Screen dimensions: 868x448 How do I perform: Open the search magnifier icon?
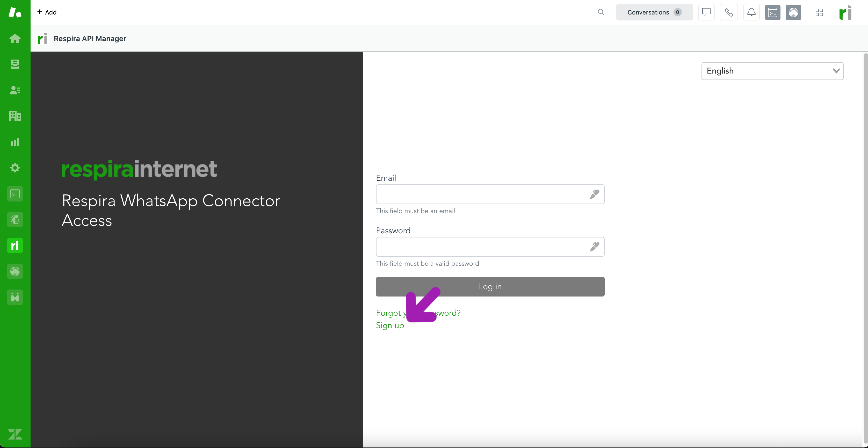(x=601, y=12)
